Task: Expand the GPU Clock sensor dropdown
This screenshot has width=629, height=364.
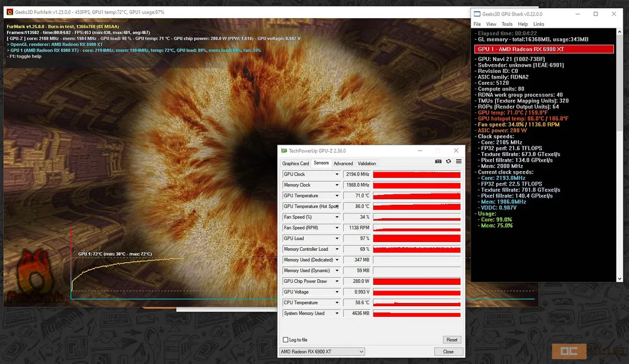Action: point(337,174)
